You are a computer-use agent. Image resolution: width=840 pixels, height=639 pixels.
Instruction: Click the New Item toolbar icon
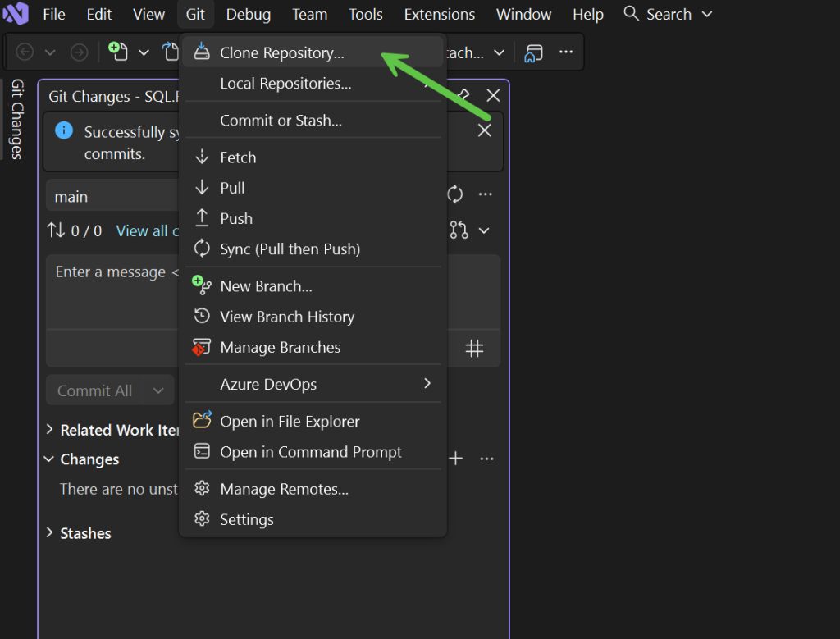118,52
